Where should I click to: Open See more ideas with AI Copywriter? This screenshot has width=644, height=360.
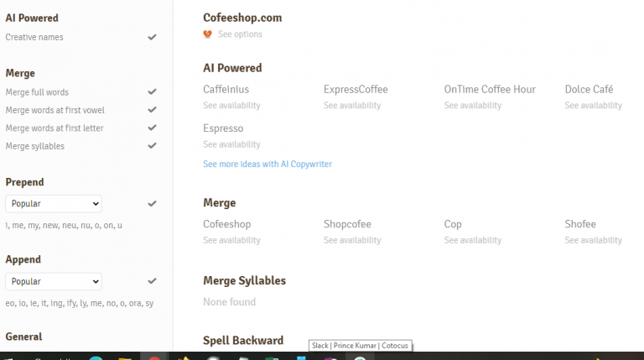(x=267, y=164)
